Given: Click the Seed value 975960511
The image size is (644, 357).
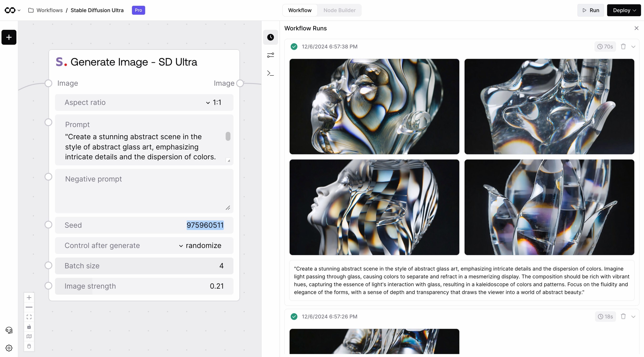Looking at the screenshot, I should [205, 225].
